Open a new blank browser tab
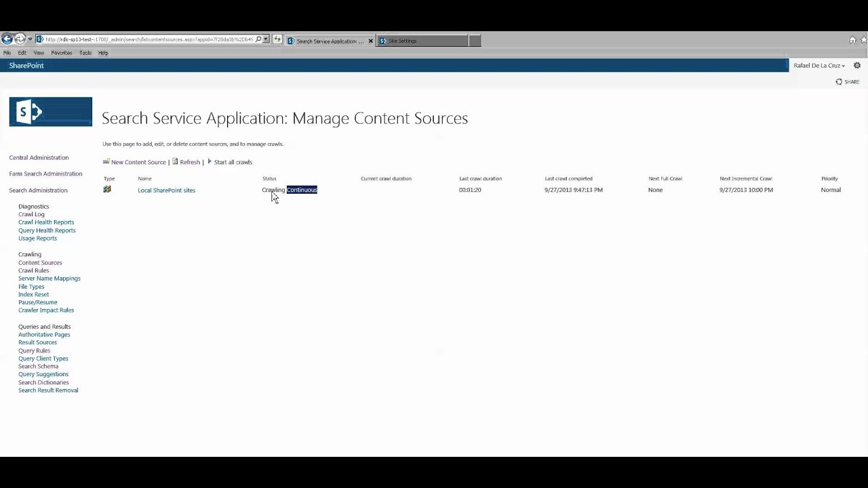 pos(475,41)
